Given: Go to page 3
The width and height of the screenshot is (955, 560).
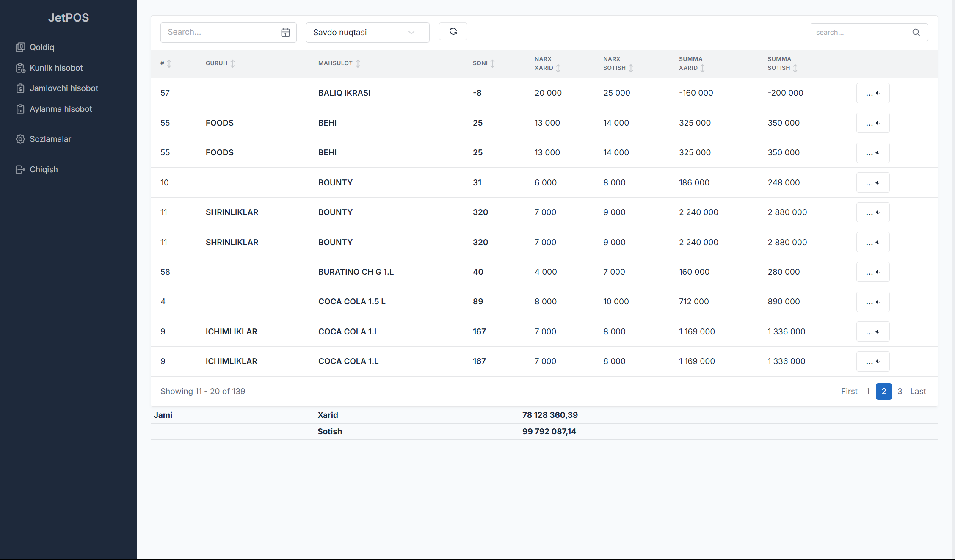Looking at the screenshot, I should [x=900, y=392].
